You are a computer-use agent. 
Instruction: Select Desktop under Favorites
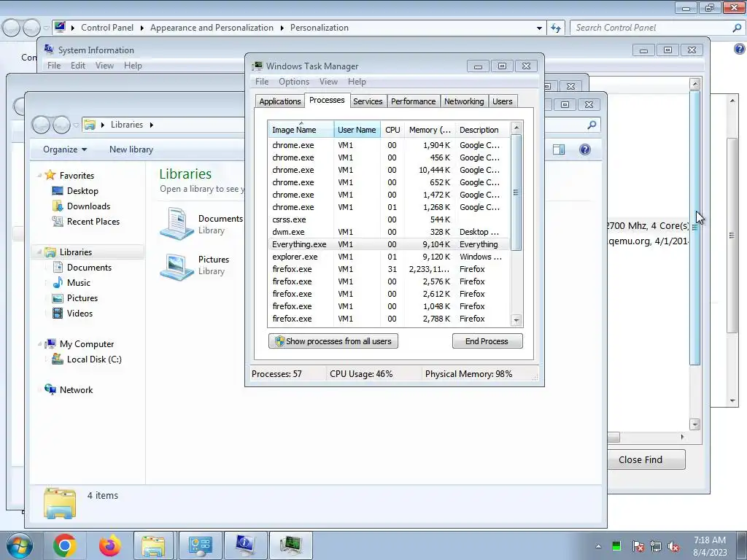82,191
